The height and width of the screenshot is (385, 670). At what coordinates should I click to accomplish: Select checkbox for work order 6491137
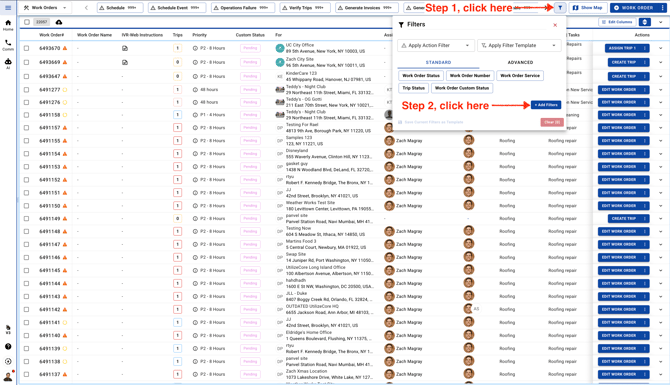pos(26,374)
